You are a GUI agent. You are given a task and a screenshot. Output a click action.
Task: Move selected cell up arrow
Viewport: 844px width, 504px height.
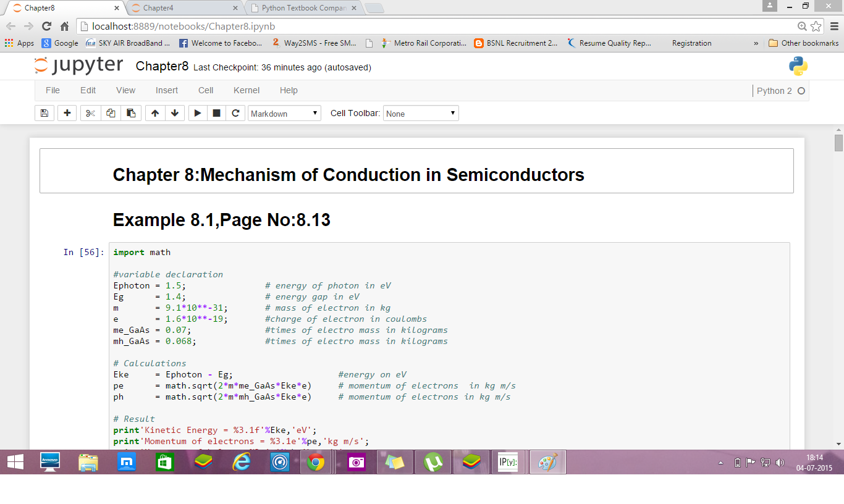pyautogui.click(x=155, y=113)
